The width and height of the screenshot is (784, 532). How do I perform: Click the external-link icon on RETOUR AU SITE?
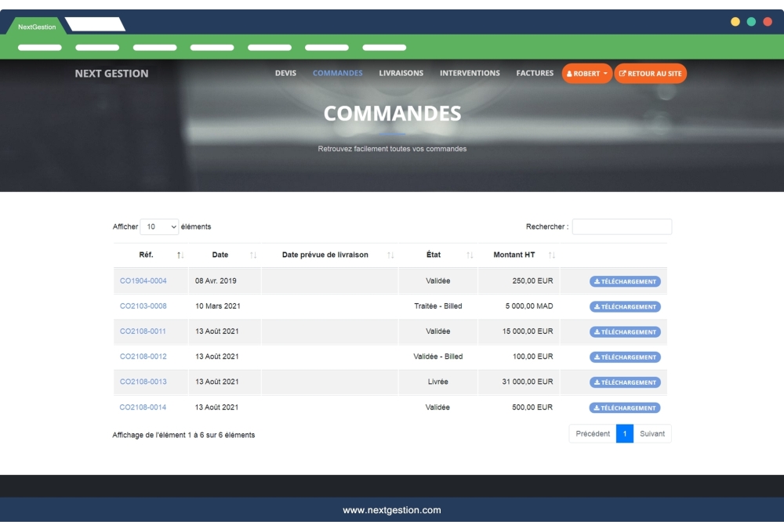(622, 73)
